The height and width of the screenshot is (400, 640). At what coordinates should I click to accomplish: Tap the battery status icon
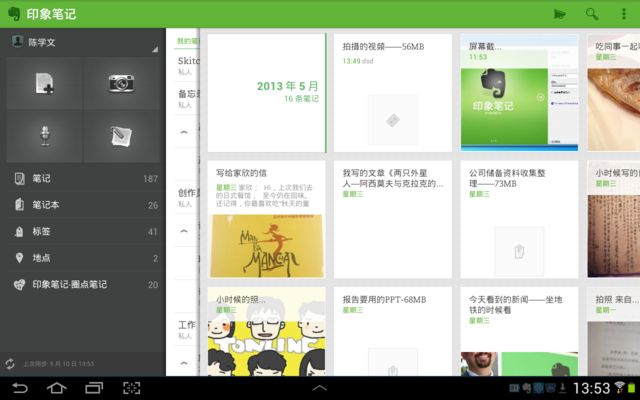click(x=632, y=388)
